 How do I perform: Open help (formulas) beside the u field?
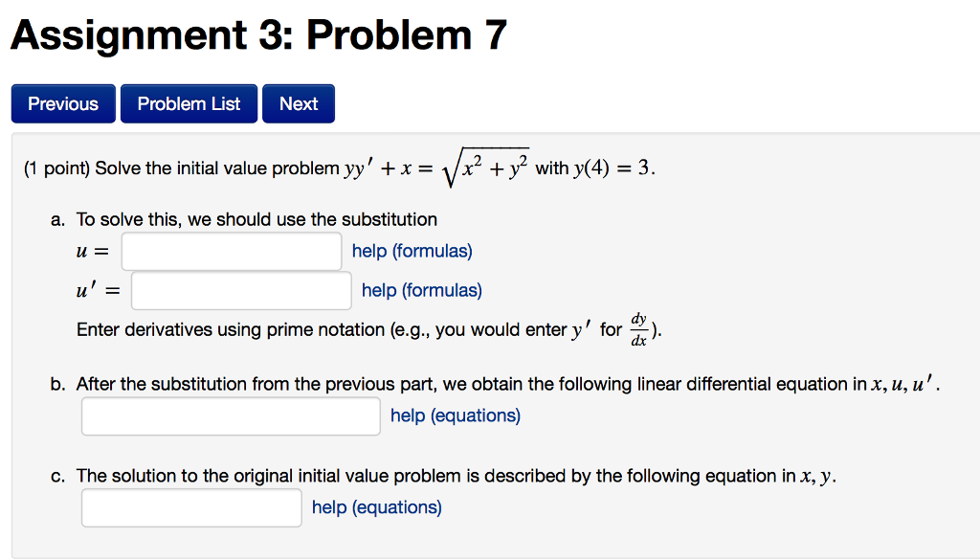coord(412,251)
